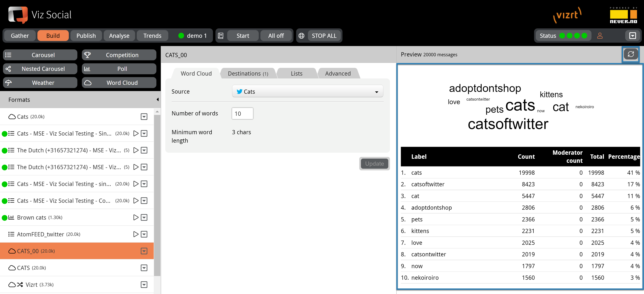Toggle CATS_00 format expand arrow
The height and width of the screenshot is (294, 644).
(144, 251)
